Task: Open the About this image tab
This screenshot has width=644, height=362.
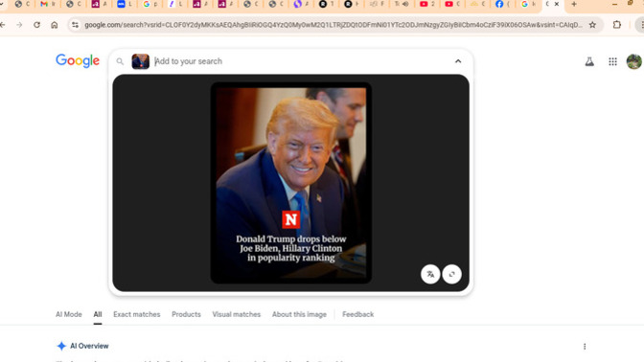Action: coord(299,314)
